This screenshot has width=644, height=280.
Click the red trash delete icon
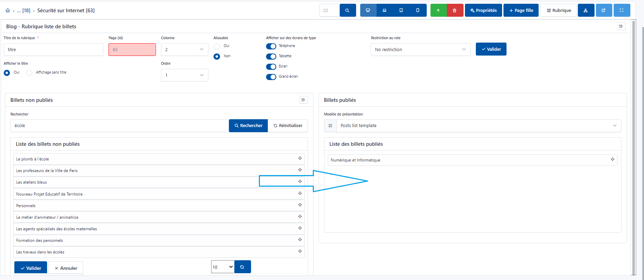pyautogui.click(x=455, y=11)
